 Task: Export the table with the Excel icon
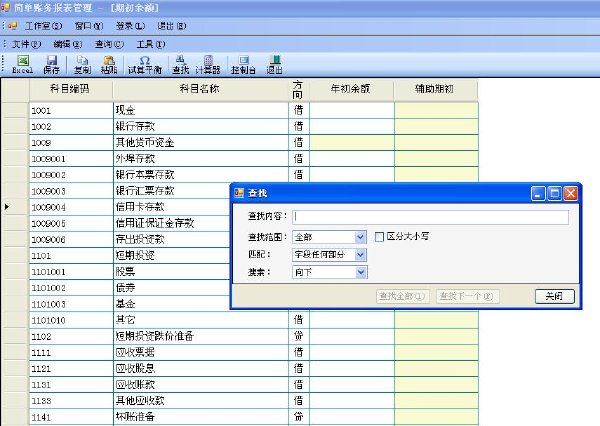point(23,64)
